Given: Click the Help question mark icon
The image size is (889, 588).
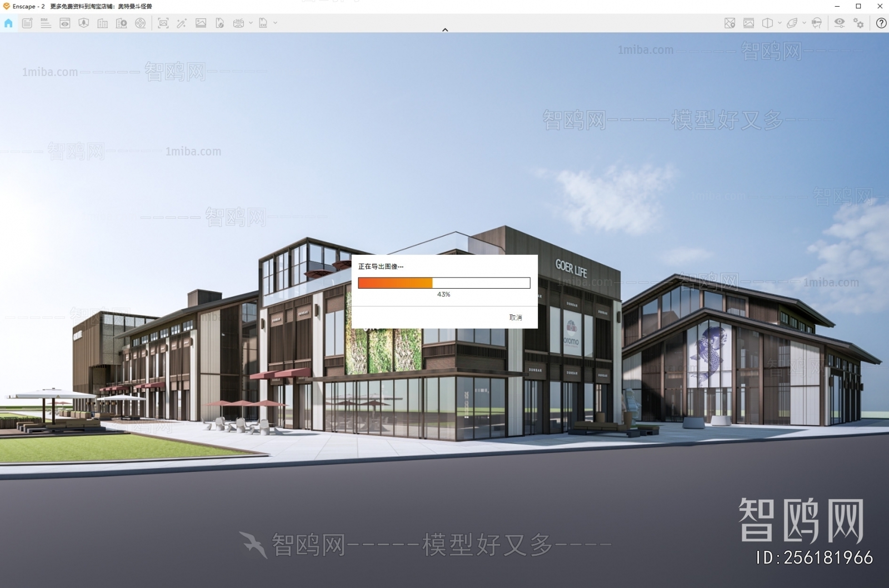Looking at the screenshot, I should point(881,23).
